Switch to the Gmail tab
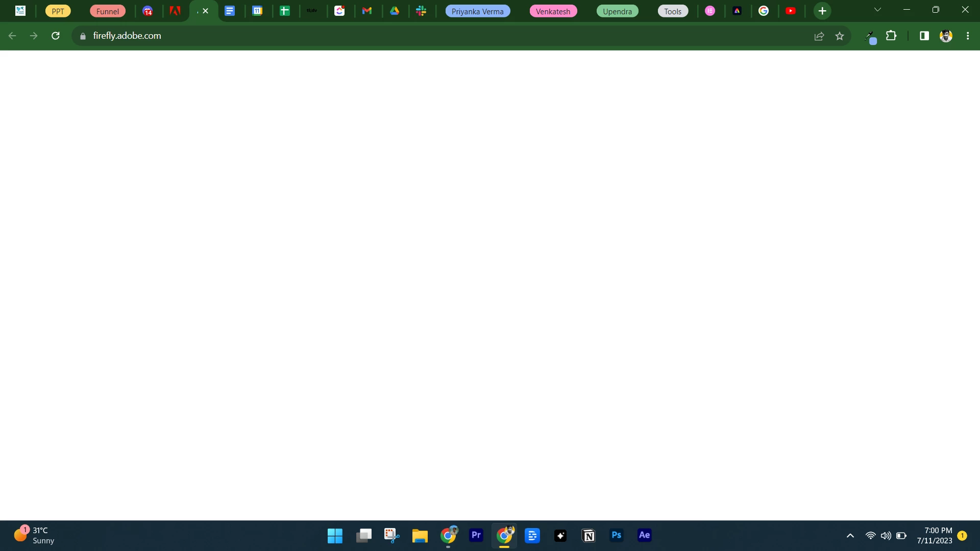 (367, 11)
